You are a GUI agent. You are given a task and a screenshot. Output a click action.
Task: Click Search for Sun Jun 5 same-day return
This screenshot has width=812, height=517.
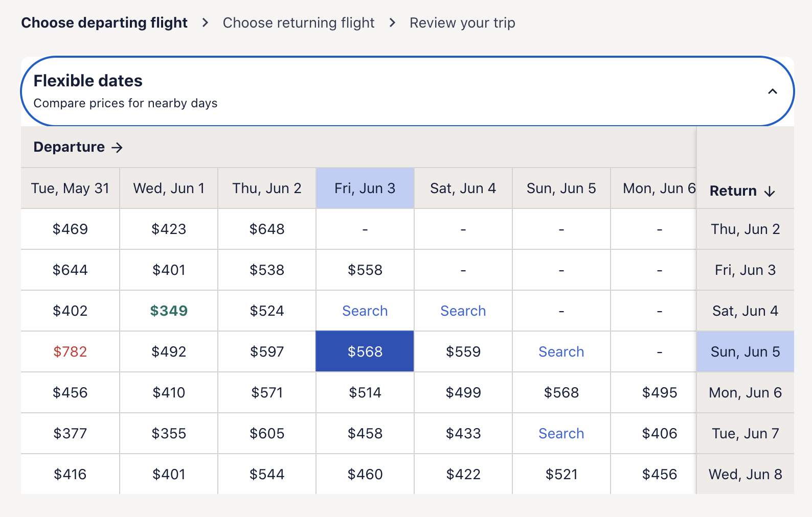click(561, 352)
